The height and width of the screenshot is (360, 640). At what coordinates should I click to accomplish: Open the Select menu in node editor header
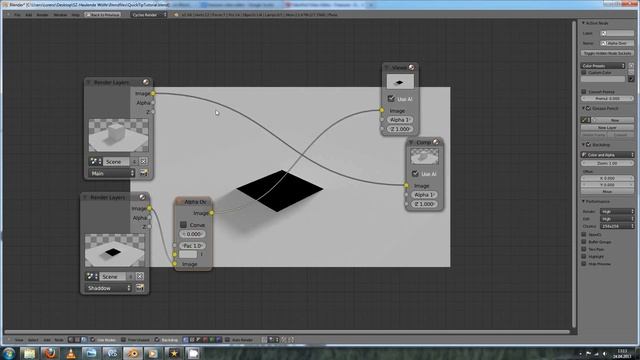(x=33, y=340)
